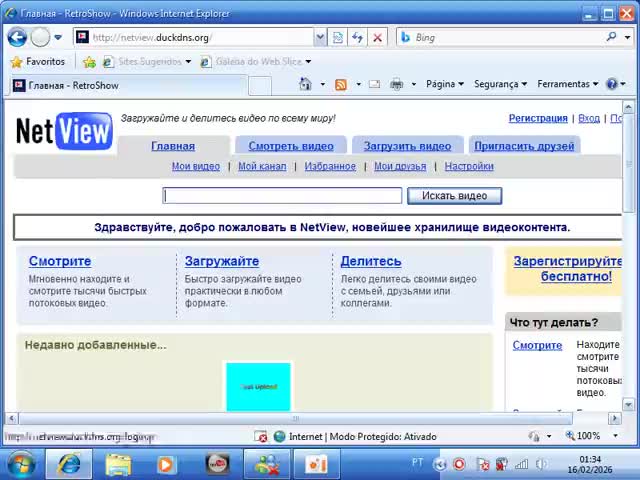Open the cyan recently added video thumbnail
Screen dimensions: 640x480
coord(258,387)
